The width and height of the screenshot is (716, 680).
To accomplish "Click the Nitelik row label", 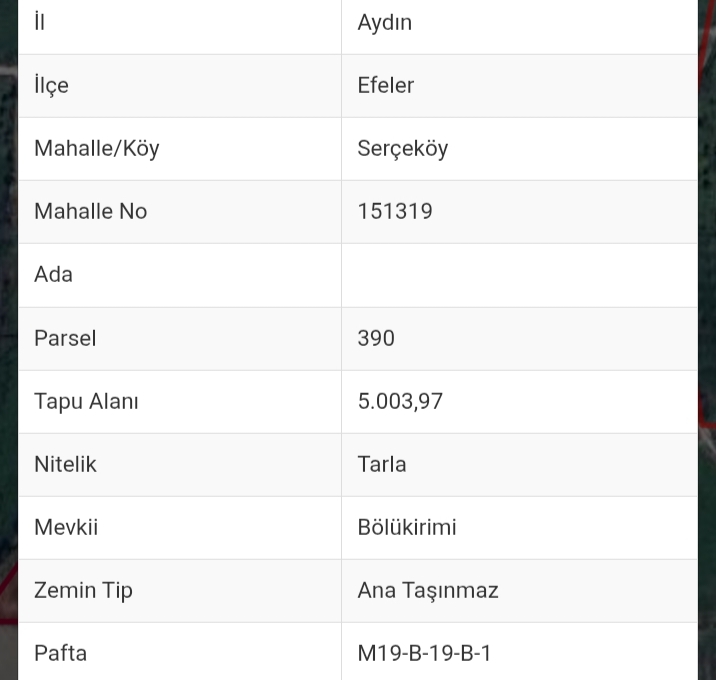I will point(65,464).
